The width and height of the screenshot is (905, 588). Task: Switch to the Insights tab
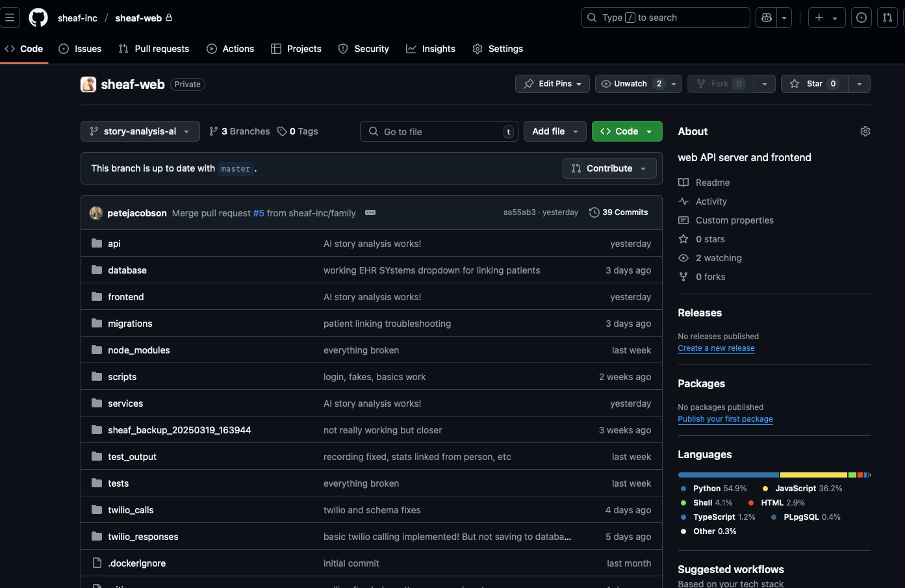431,49
